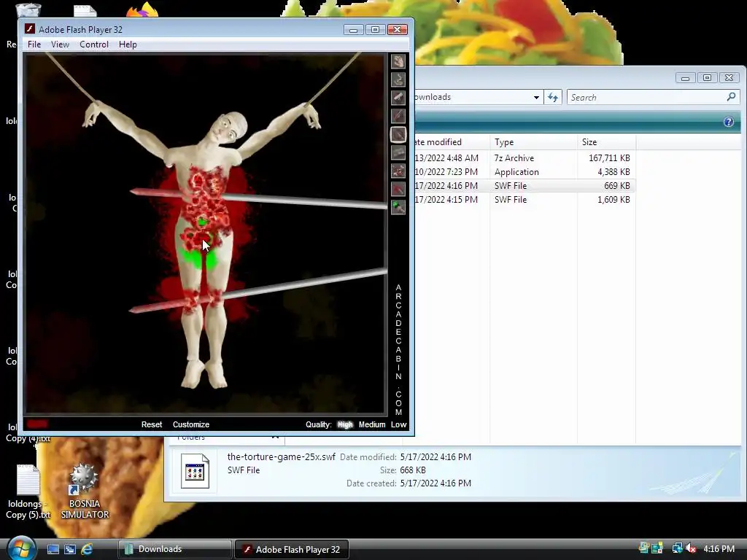
Task: Open the File menu in Flash Player
Action: (34, 44)
